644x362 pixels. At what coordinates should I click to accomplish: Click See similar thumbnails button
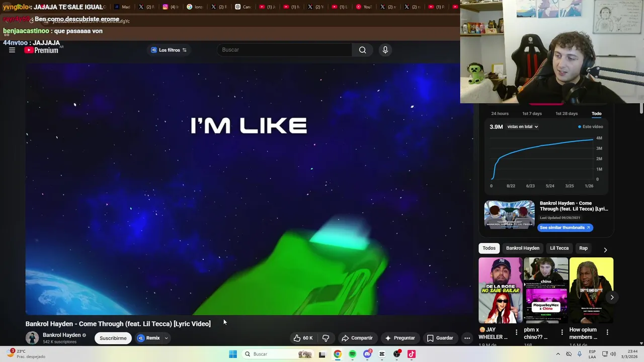click(565, 228)
